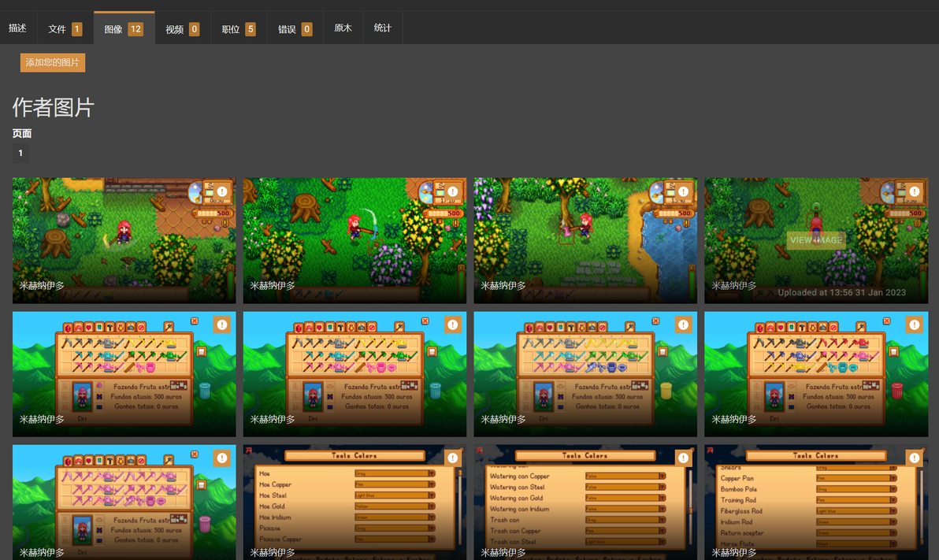Open author 米赫纳伊多 on Copper Pan colors image
Screen dimensions: 939x560
coord(733,552)
